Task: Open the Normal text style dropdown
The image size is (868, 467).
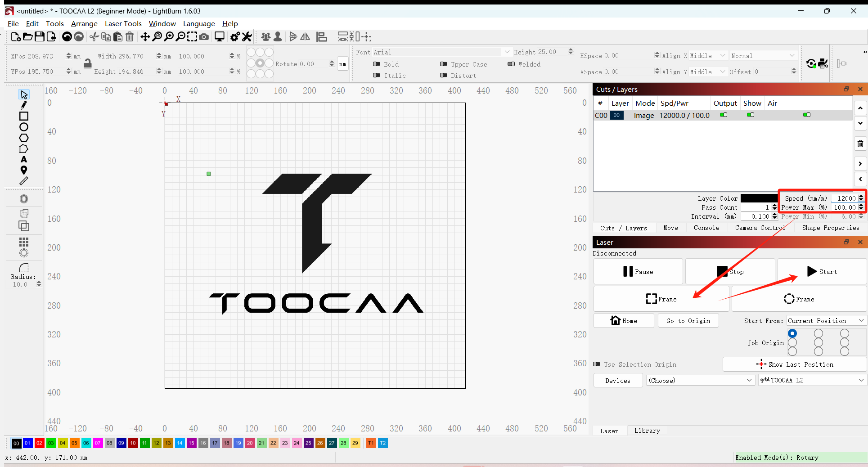Action: coord(763,55)
